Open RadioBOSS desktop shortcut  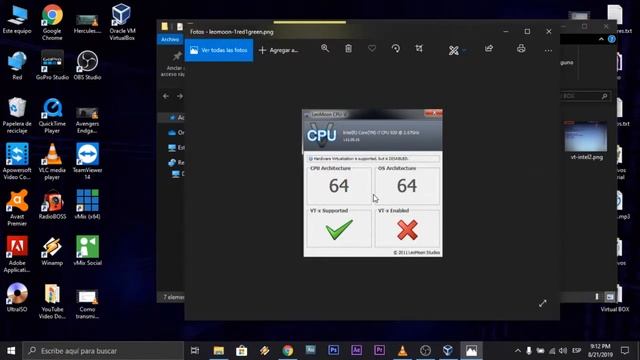pos(52,205)
